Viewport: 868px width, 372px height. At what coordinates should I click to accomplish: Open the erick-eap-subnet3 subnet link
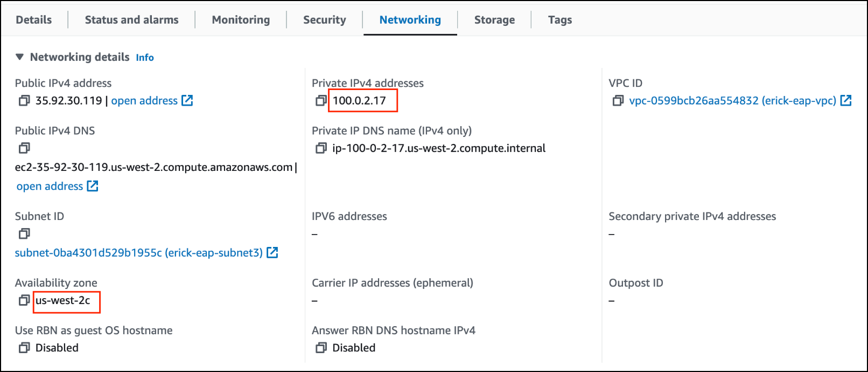pos(139,252)
